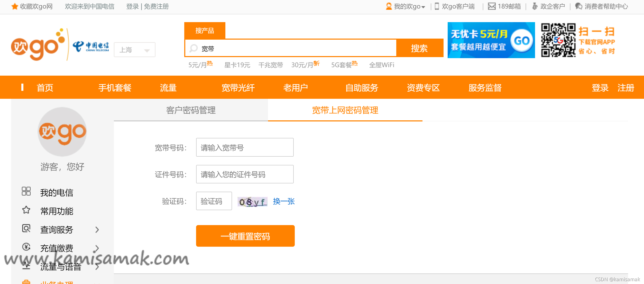Click the captcha image 08yf

coord(252,202)
